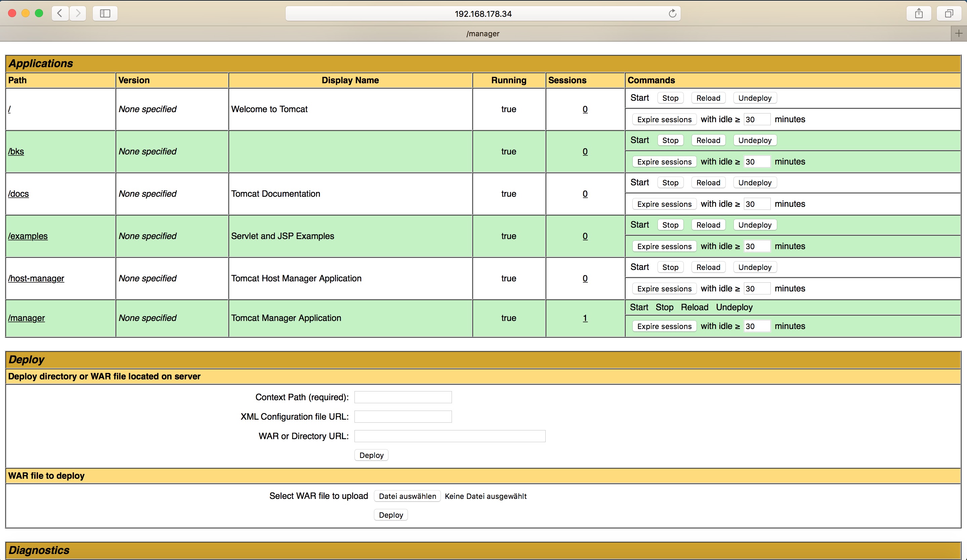Focus the XML Configuration file URL field
The image size is (967, 560).
[403, 417]
